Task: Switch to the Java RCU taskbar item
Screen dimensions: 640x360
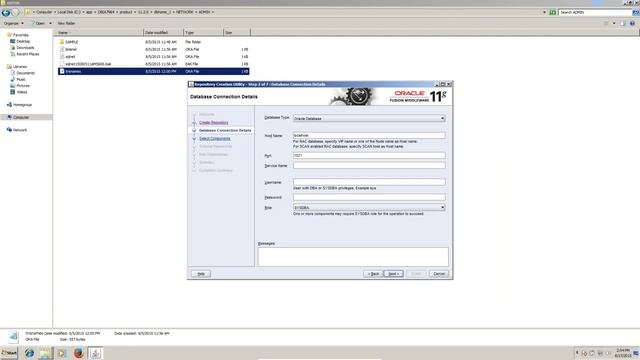Action: click(96, 353)
